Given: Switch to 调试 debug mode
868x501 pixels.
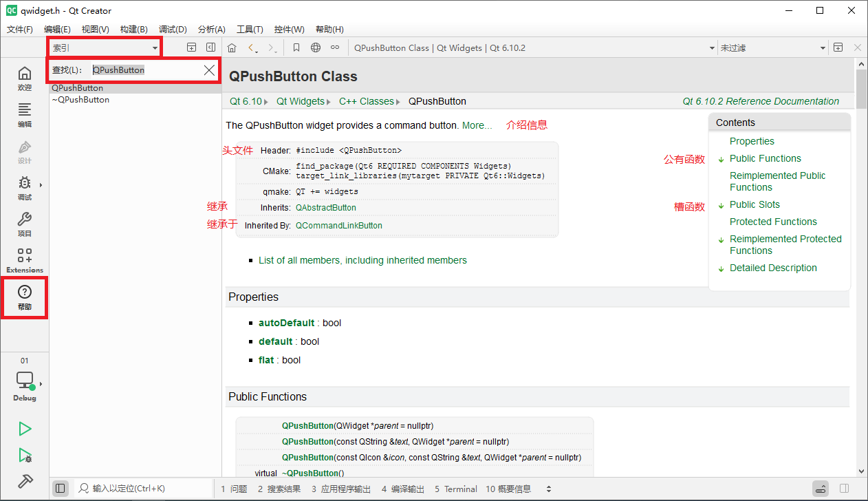Looking at the screenshot, I should click(25, 188).
